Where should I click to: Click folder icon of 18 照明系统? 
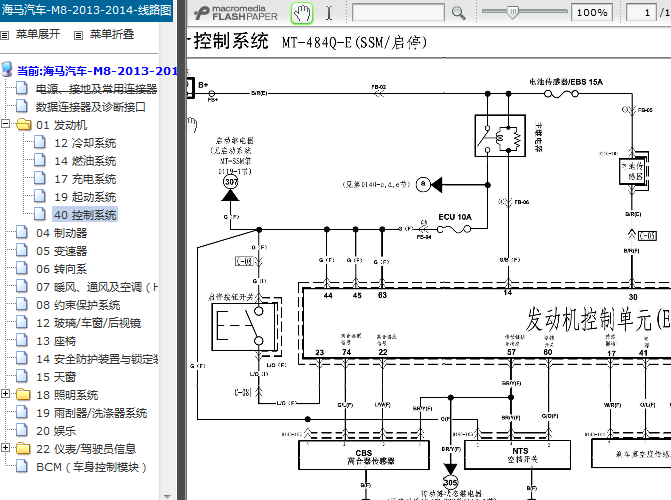tap(23, 394)
